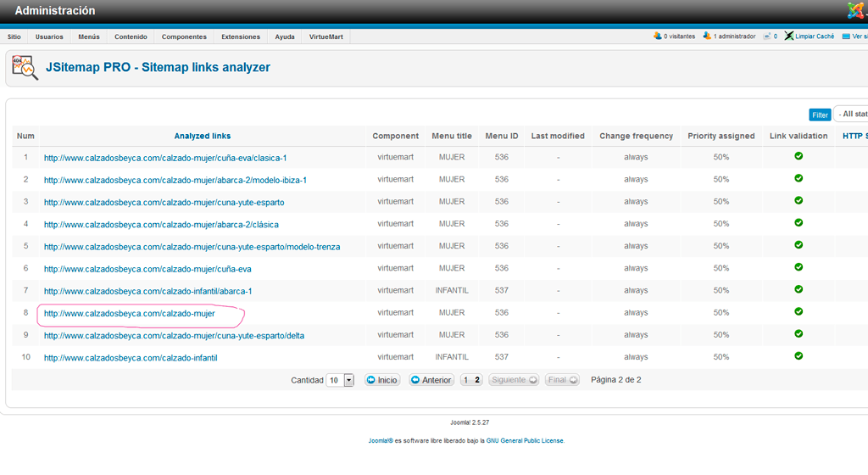This screenshot has height=475, width=868.
Task: Open the cuna-yute-esparto/delta link
Action: click(x=174, y=336)
